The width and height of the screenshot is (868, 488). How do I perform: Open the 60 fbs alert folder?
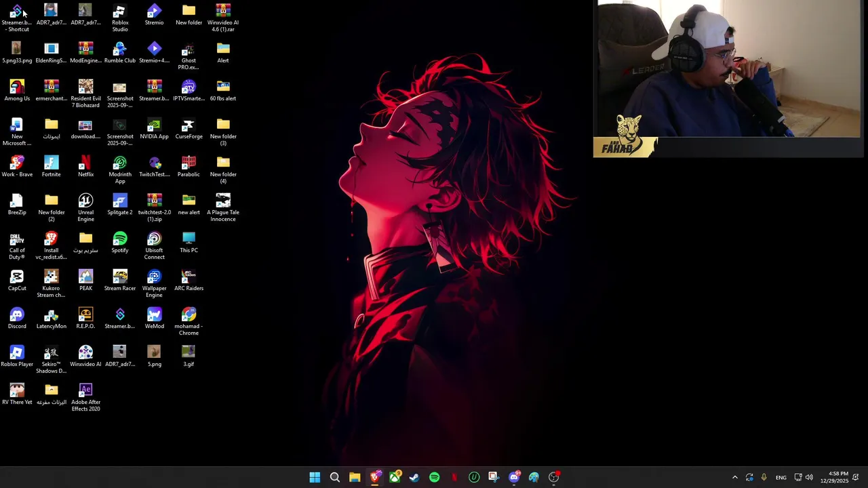[223, 91]
